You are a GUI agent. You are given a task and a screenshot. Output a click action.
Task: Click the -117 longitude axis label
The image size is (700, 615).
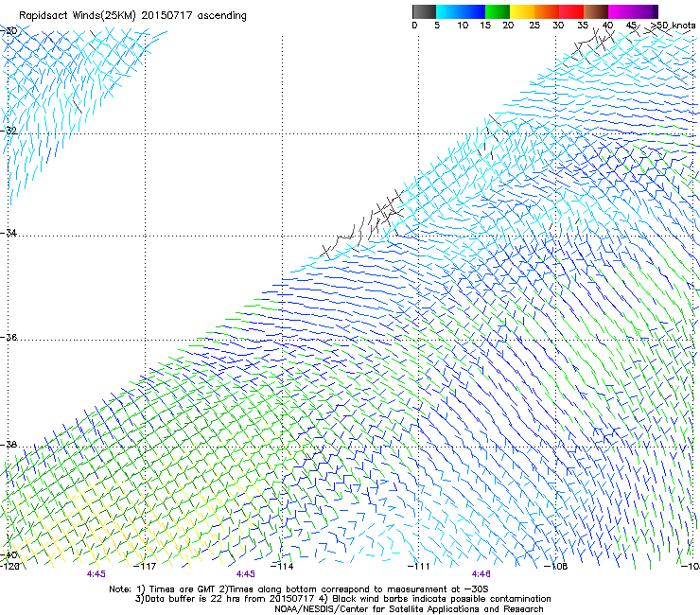click(145, 567)
